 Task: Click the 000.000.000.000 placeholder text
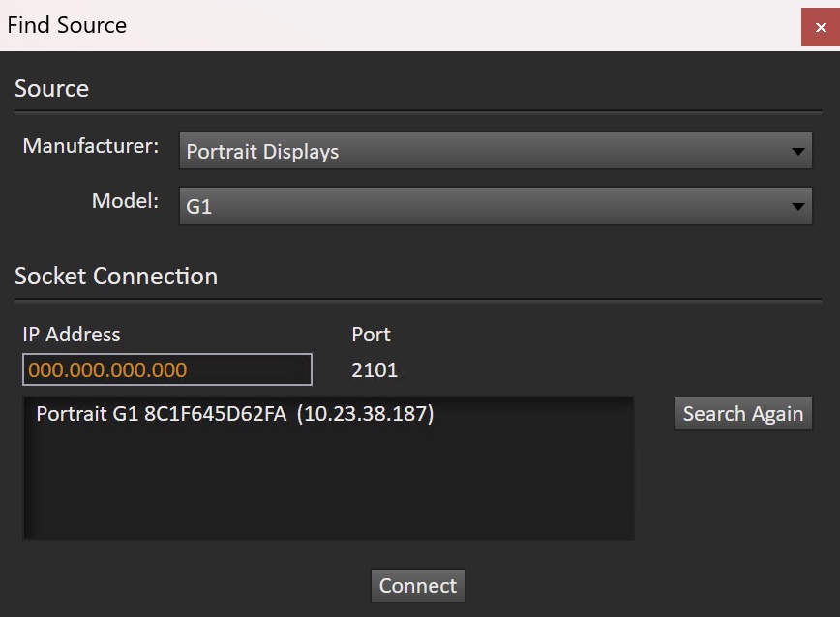click(107, 369)
